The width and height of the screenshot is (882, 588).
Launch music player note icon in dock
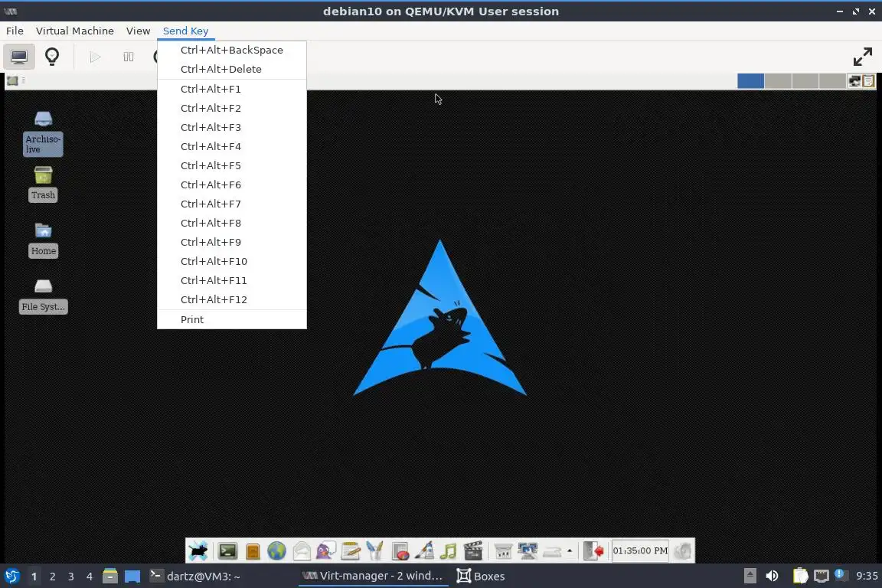tap(449, 550)
